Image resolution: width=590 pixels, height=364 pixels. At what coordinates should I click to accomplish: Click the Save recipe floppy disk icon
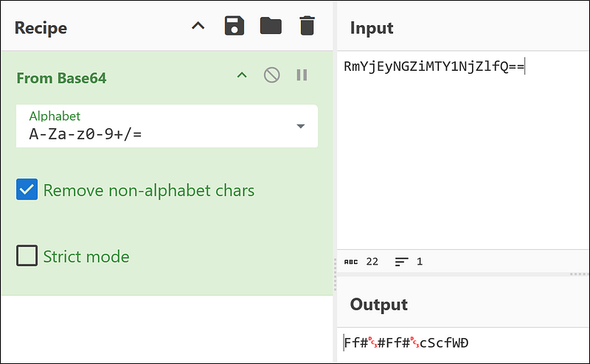234,27
